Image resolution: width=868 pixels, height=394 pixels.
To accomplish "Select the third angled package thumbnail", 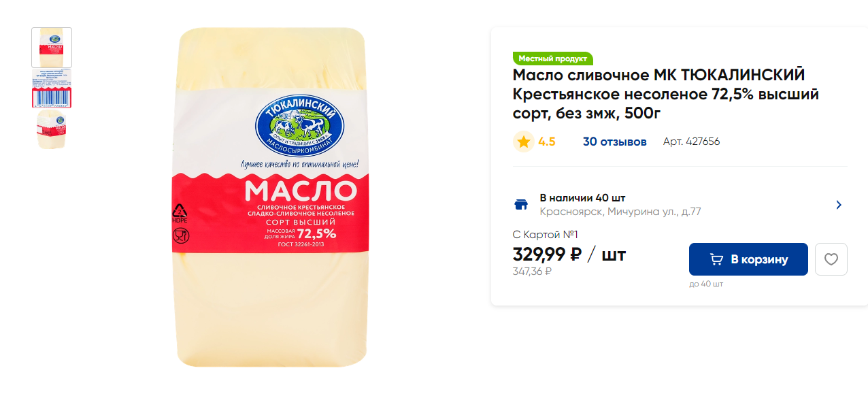I will 52,130.
